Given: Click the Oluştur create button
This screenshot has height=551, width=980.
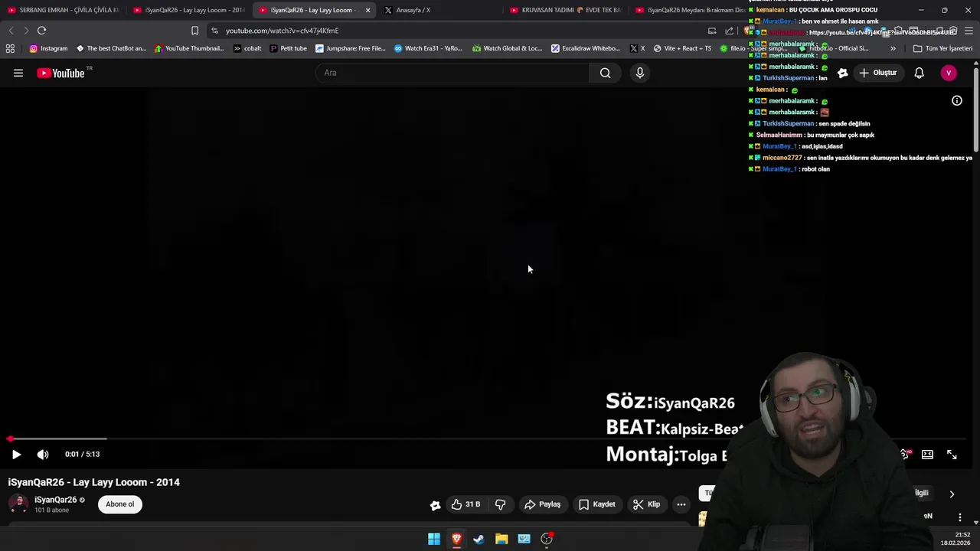Looking at the screenshot, I should click(877, 73).
